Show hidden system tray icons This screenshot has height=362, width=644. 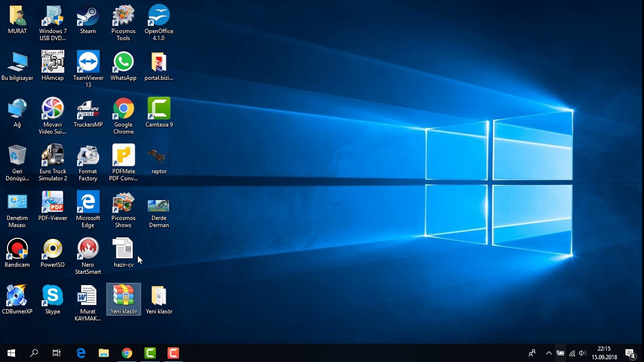[549, 353]
